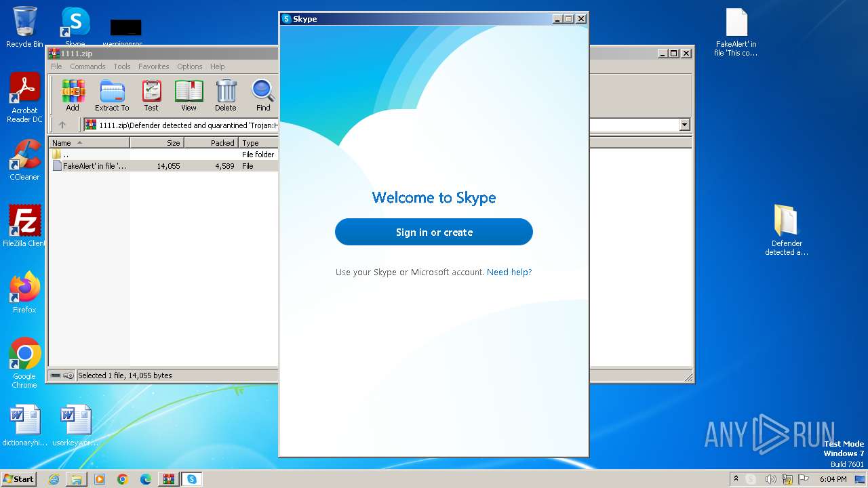
Task: Open Chrome from the taskbar
Action: [123, 479]
